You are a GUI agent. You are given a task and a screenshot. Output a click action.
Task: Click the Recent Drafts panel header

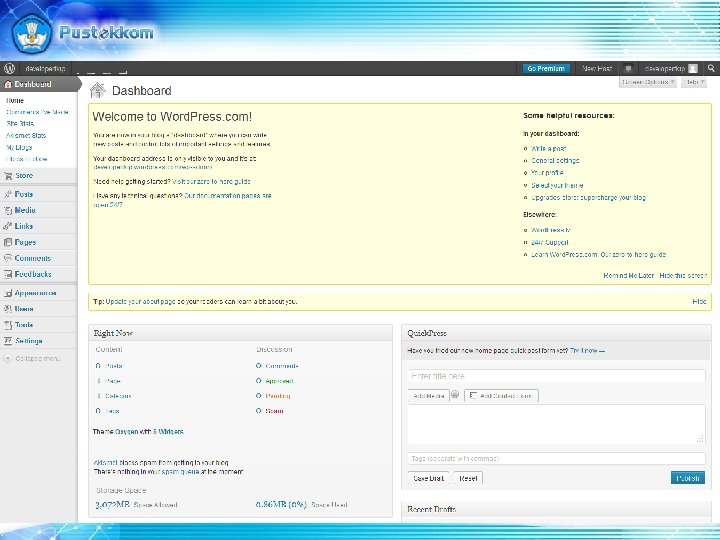(556, 509)
